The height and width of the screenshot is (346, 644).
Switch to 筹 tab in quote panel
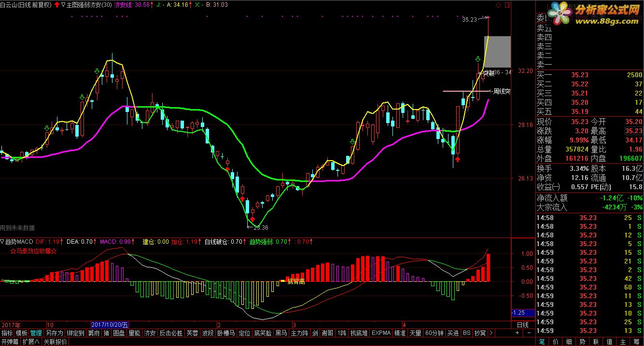point(637,342)
